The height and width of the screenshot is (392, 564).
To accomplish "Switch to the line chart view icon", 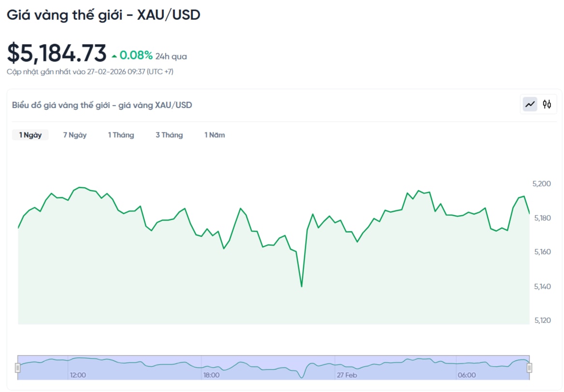I will click(530, 104).
